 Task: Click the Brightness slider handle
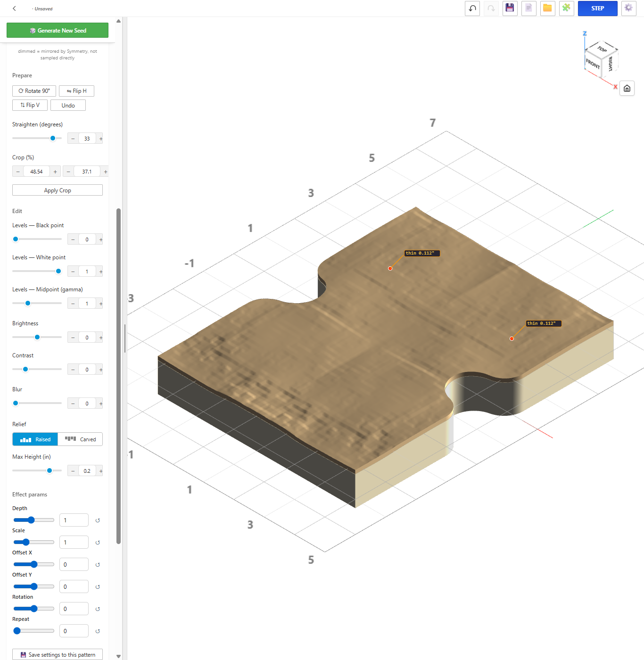37,337
